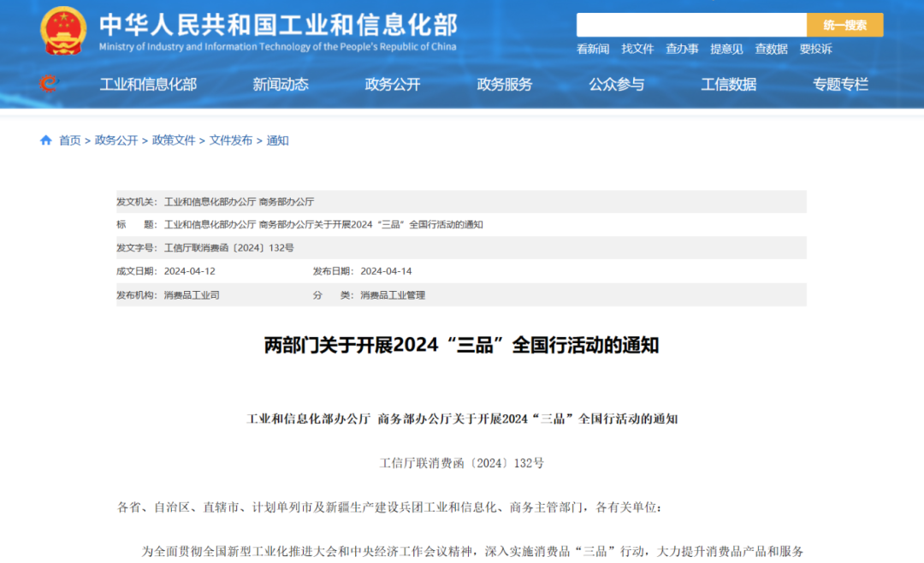
Task: Select the 专题专栏 navigation item
Action: [840, 84]
